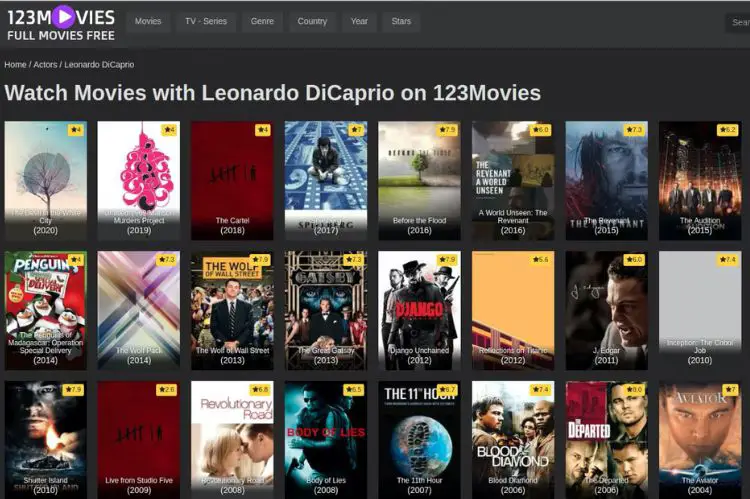Open Inception: The Cobol Job poster
750x499 pixels.
(700, 310)
